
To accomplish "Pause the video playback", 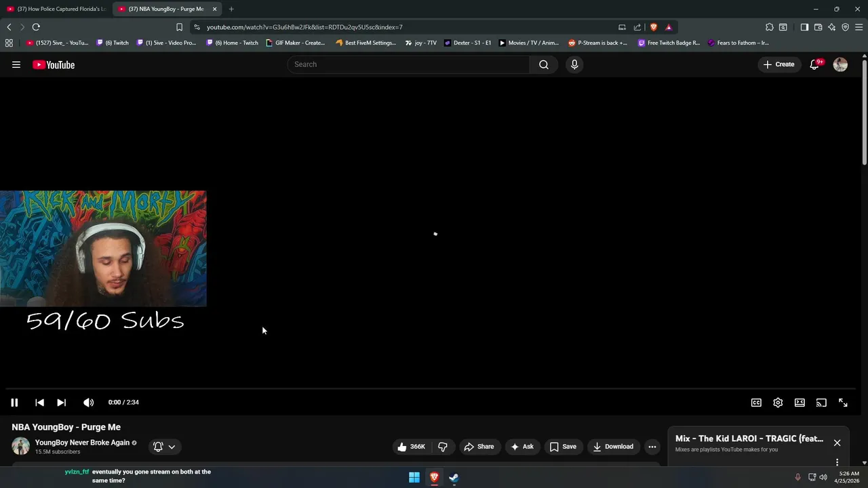I will point(14,403).
